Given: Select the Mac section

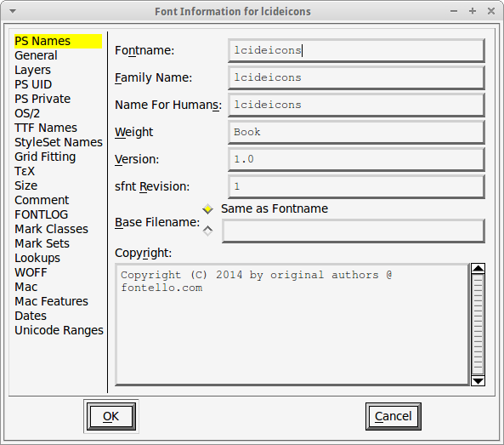Looking at the screenshot, I should pos(26,287).
